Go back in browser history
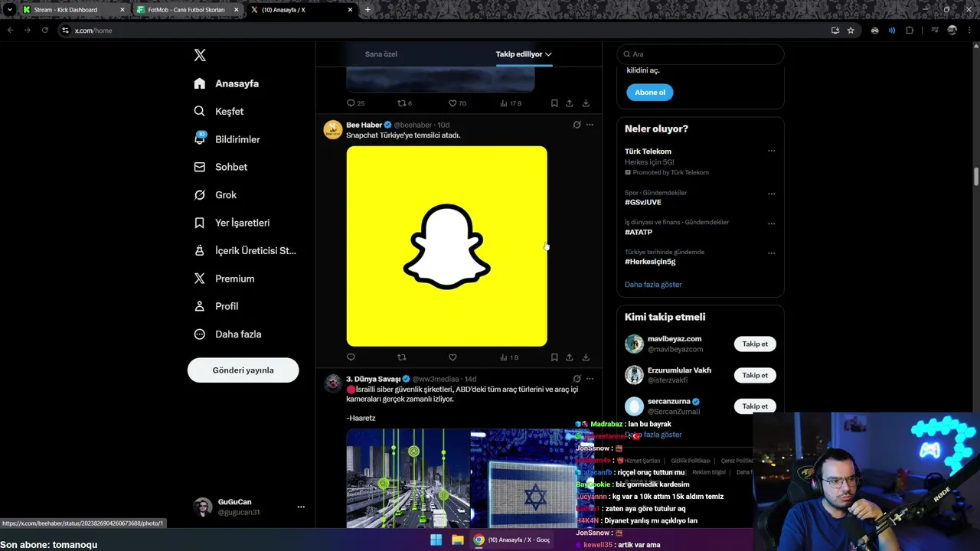The width and height of the screenshot is (980, 551). [x=10, y=31]
